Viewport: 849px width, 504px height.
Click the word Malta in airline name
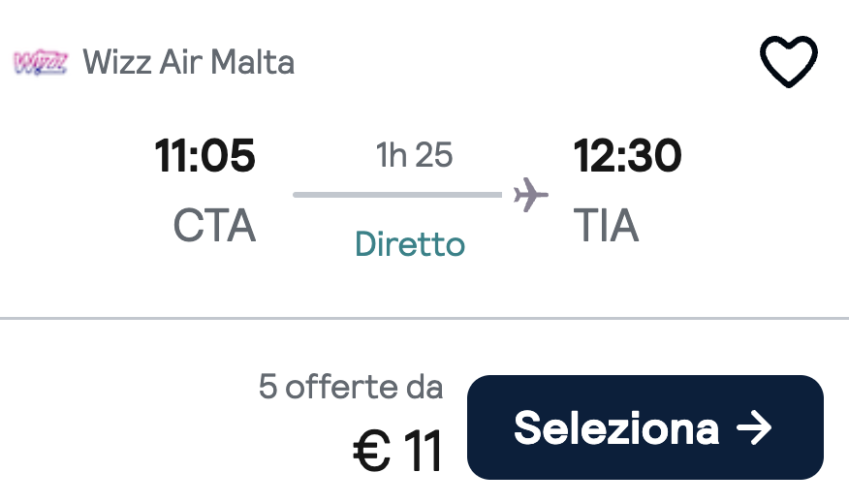click(x=252, y=62)
